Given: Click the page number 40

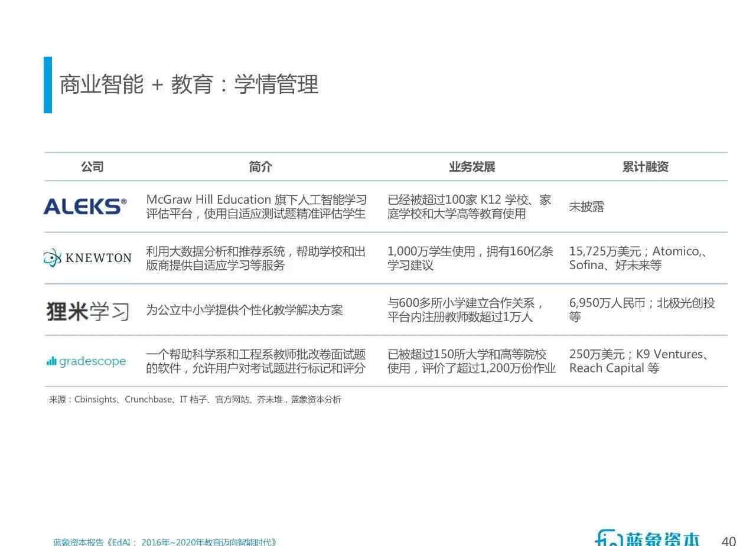Looking at the screenshot, I should point(729,541).
